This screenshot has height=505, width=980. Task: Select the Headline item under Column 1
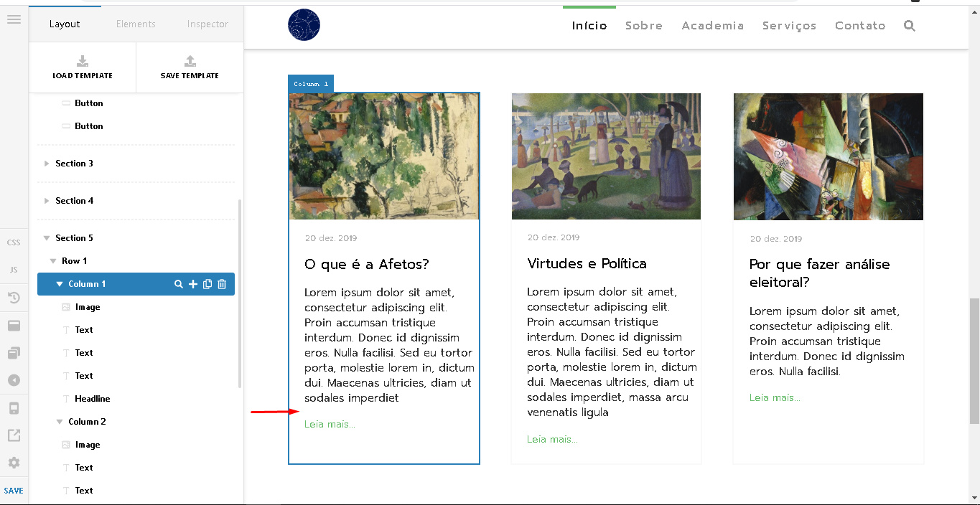click(92, 399)
